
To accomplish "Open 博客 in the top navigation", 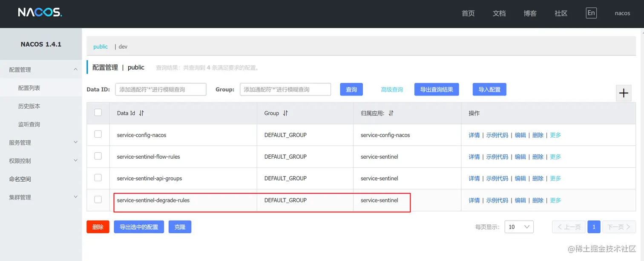I will tap(530, 13).
